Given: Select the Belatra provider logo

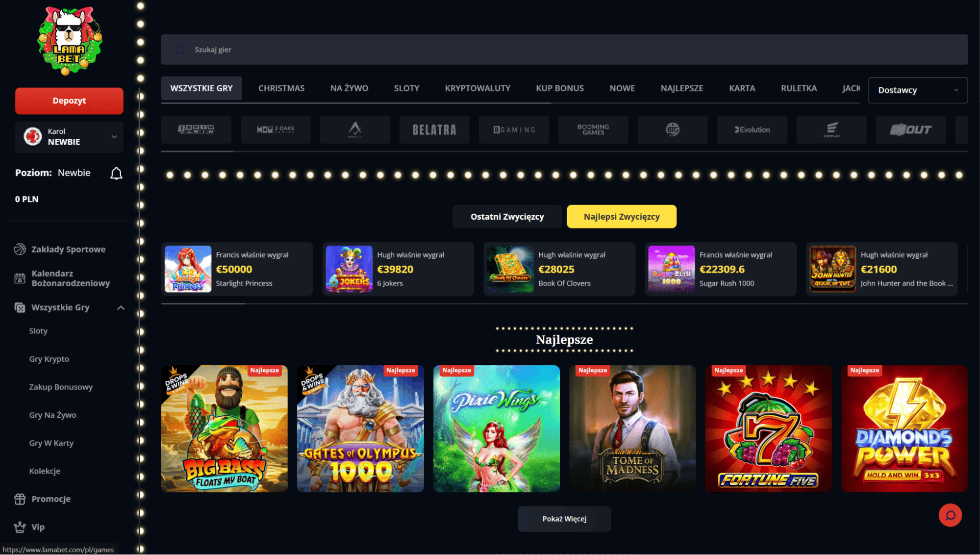Looking at the screenshot, I should click(434, 130).
